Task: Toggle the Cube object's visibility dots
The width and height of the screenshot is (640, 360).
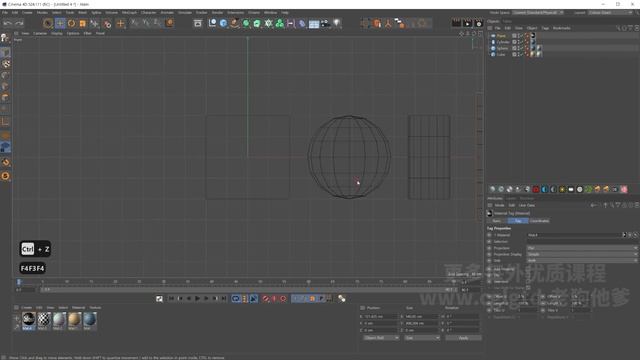Action: pyautogui.click(x=518, y=54)
